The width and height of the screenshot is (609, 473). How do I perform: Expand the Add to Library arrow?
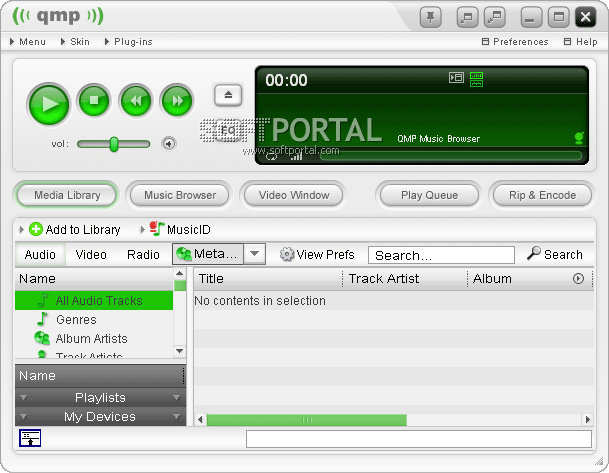[21, 230]
